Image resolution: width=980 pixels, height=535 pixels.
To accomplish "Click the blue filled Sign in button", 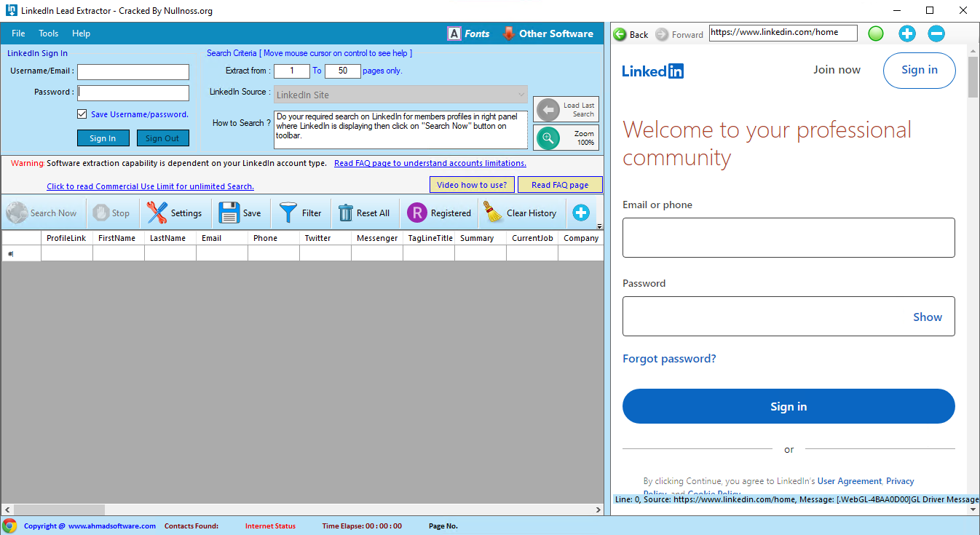I will point(789,406).
